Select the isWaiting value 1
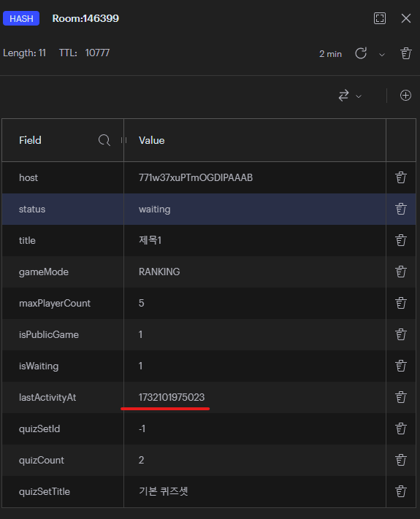Viewport: 420px width, 519px height. point(141,366)
